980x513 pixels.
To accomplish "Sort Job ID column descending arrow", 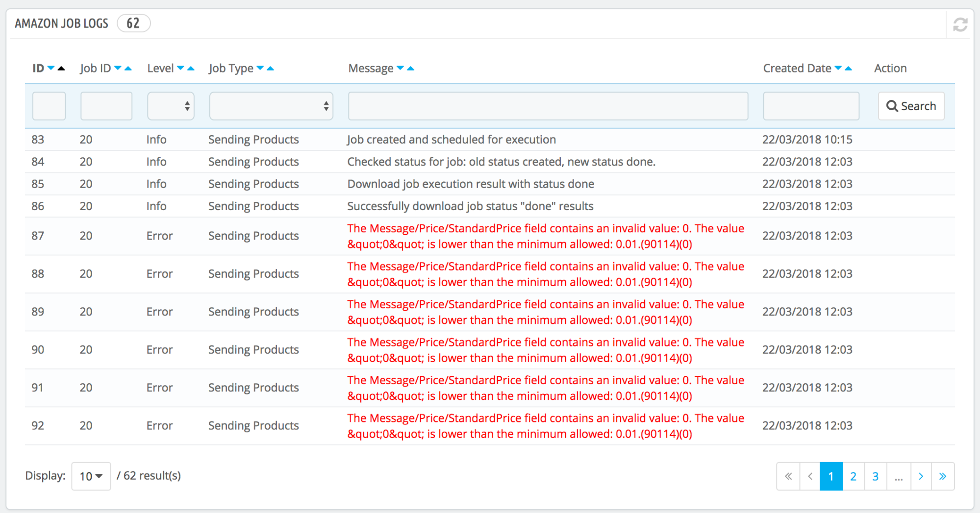I will click(x=118, y=68).
